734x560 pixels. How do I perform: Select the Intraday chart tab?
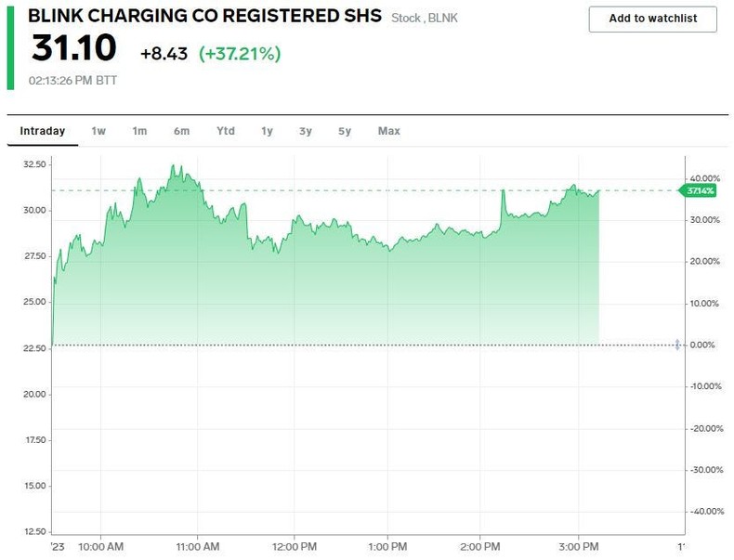(43, 131)
